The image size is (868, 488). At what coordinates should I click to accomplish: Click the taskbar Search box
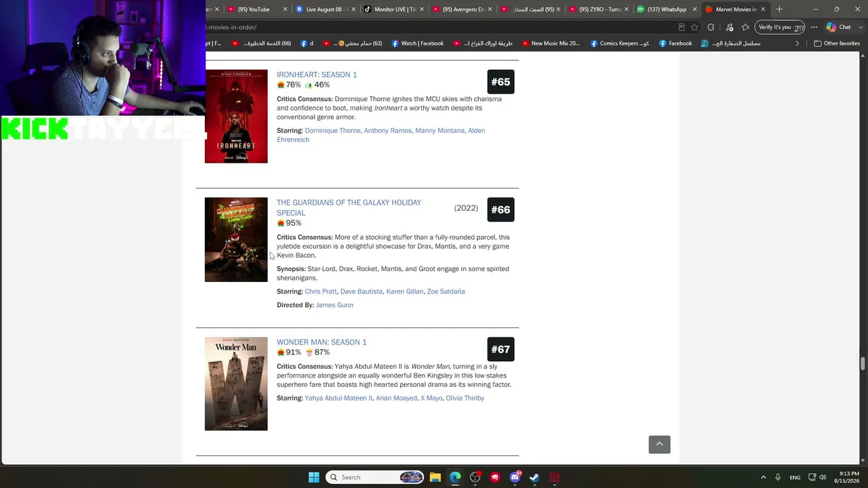pyautogui.click(x=375, y=477)
